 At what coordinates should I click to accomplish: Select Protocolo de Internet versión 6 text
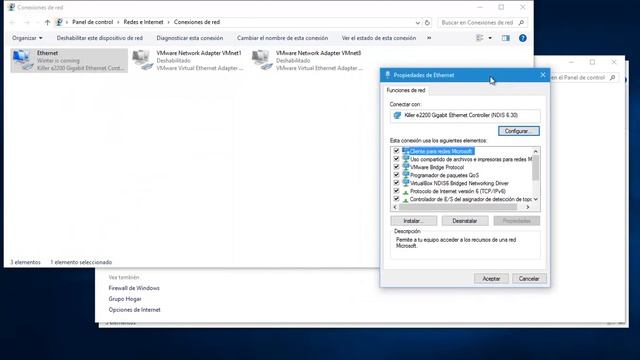click(x=458, y=191)
